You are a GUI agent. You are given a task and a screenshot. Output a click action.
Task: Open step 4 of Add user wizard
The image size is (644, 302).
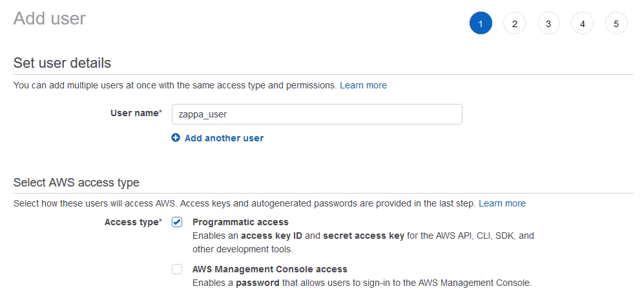point(582,24)
